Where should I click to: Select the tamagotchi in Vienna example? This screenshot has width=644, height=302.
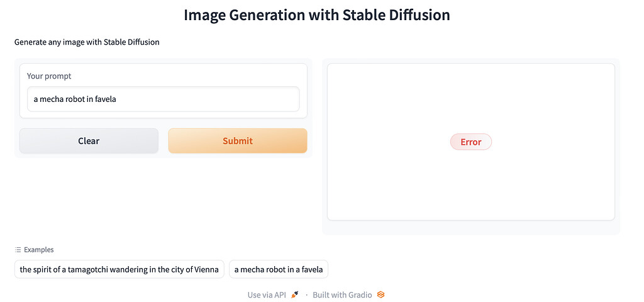coord(119,269)
